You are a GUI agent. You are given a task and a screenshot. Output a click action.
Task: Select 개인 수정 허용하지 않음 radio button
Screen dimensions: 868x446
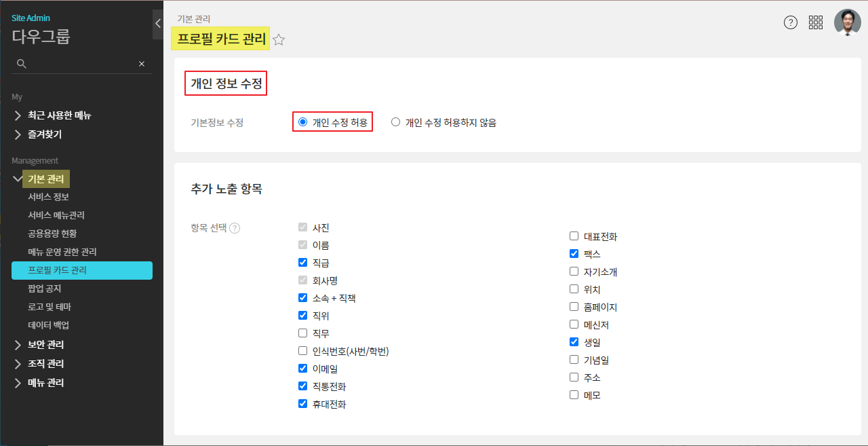(396, 122)
